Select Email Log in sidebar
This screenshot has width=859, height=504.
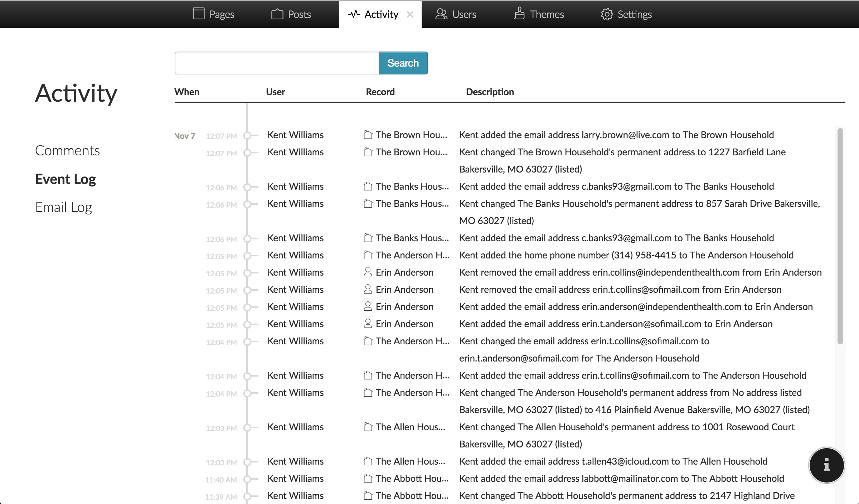click(x=63, y=207)
